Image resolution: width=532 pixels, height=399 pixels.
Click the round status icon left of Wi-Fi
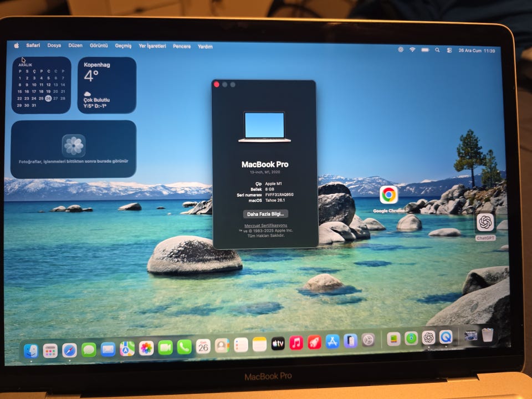tap(401, 49)
